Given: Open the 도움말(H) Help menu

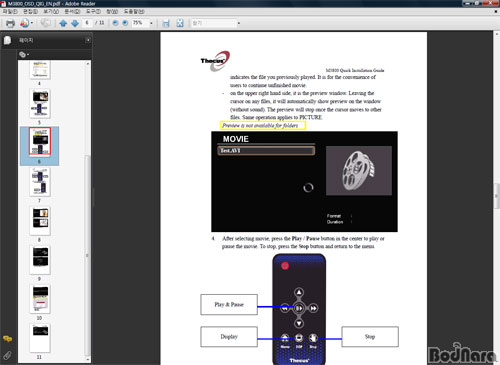Looking at the screenshot, I should click(x=134, y=11).
